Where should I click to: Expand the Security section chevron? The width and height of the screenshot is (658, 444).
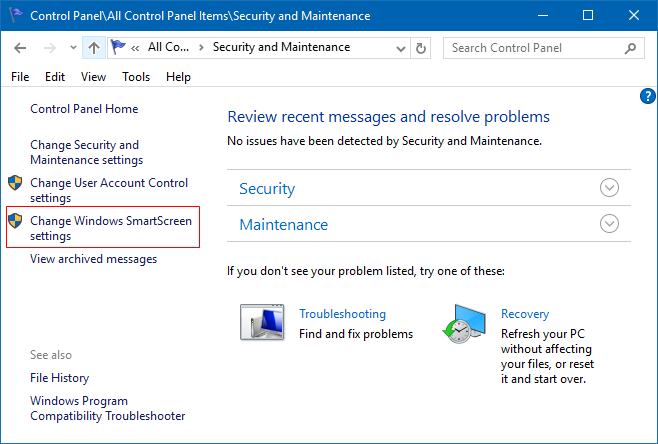click(609, 188)
